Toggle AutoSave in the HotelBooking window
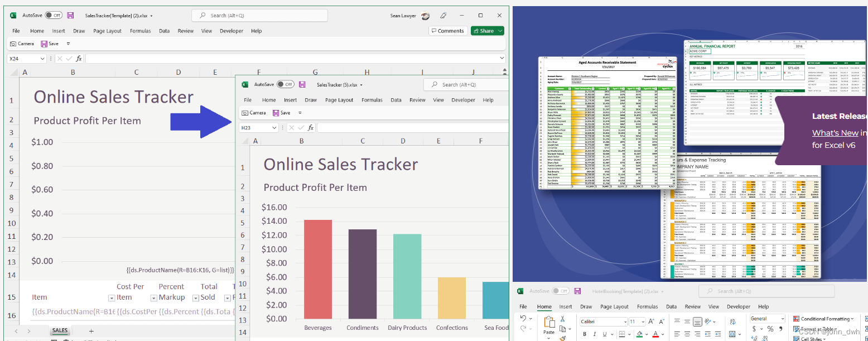The height and width of the screenshot is (341, 868). click(x=560, y=290)
